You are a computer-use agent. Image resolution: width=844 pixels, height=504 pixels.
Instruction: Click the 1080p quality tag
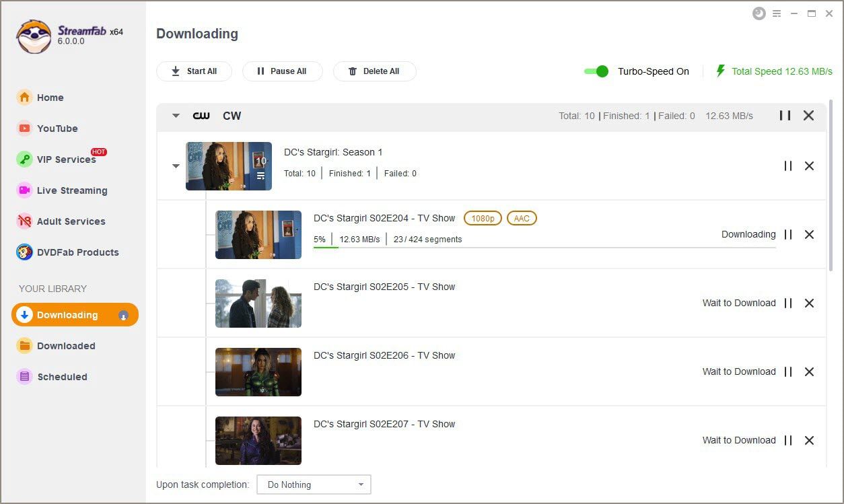(483, 218)
